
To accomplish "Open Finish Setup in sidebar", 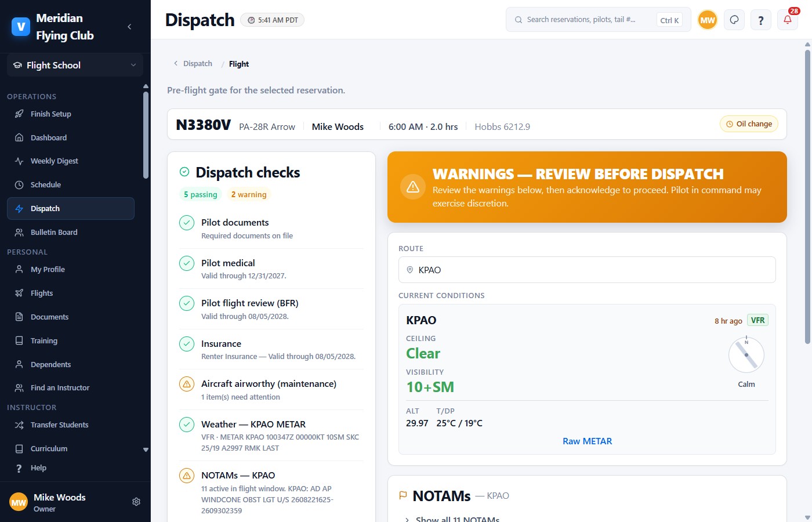I will [x=71, y=114].
